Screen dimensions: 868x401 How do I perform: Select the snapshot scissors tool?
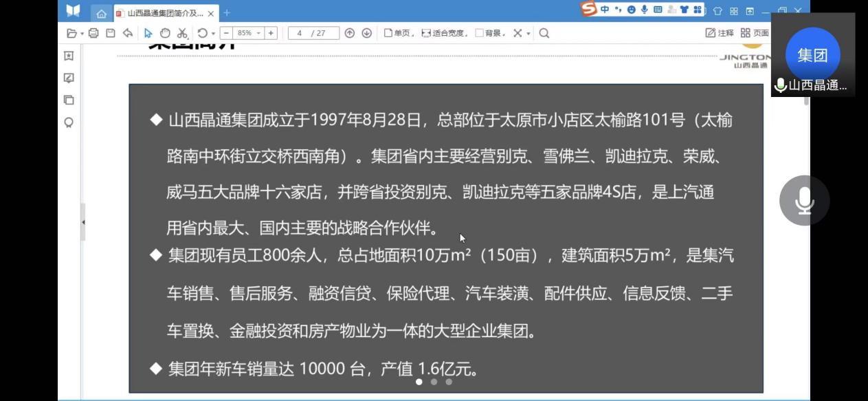coord(182,32)
